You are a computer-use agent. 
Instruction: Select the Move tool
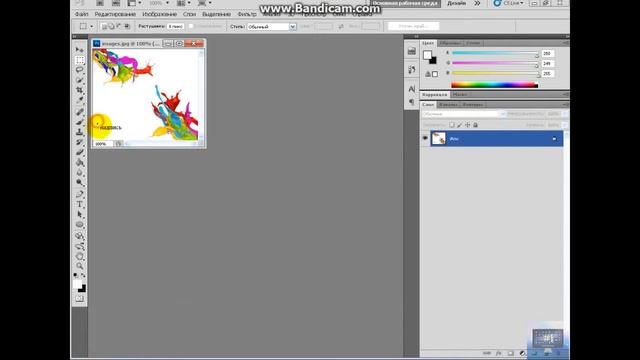tap(79, 49)
